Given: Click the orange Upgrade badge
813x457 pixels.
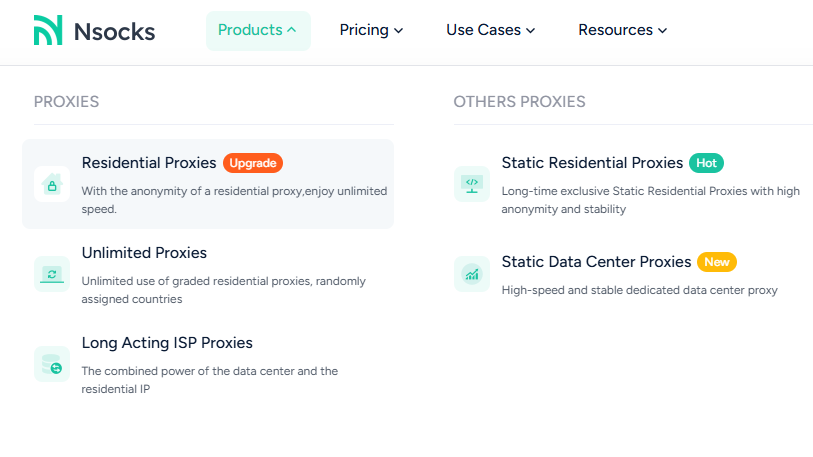Looking at the screenshot, I should [x=253, y=163].
